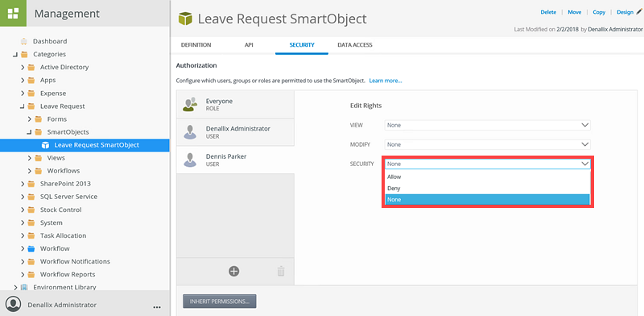Choose Allow in the Security dropdown list
This screenshot has width=644, height=316.
coord(488,177)
